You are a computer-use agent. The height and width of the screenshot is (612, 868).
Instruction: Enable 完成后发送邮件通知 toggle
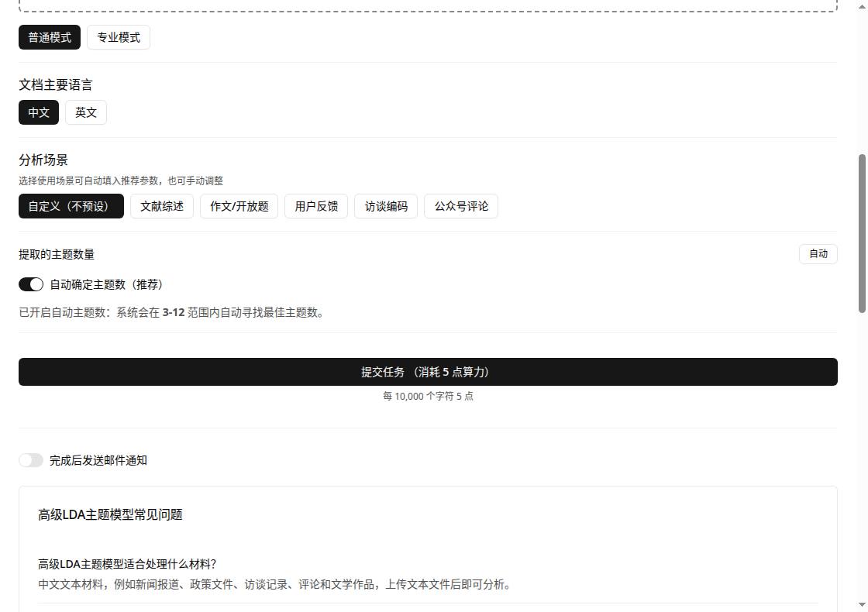pos(31,460)
